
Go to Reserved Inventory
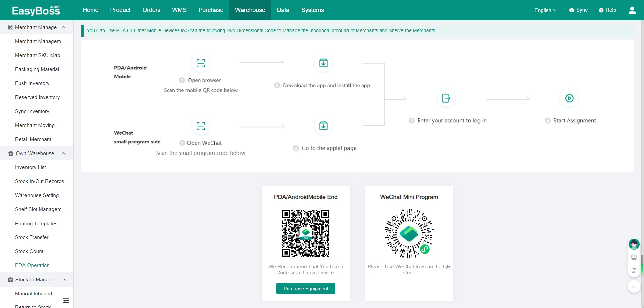pos(37,97)
